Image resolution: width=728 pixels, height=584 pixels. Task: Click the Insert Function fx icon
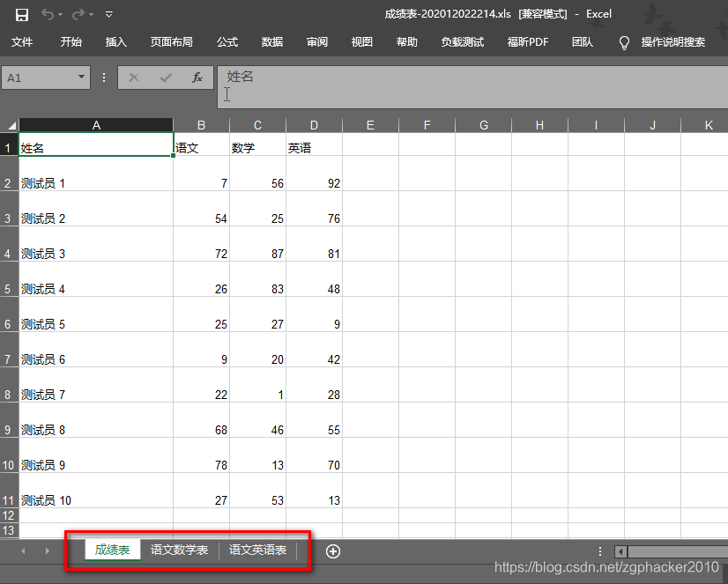point(197,78)
